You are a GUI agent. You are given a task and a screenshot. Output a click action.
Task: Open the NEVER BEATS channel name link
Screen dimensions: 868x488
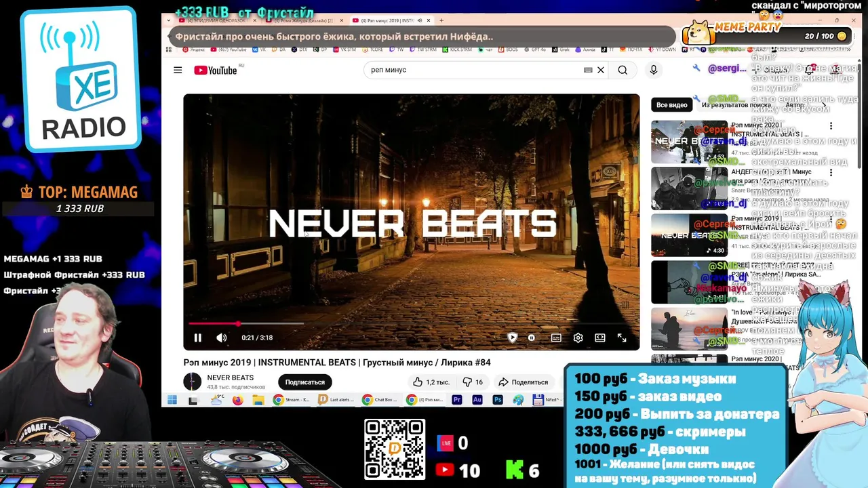[x=230, y=378]
